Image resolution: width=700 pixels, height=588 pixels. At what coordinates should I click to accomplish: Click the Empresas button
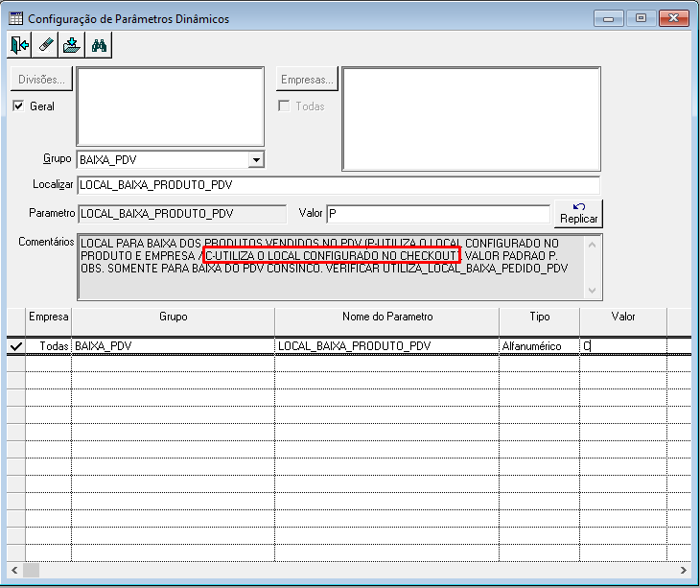307,79
